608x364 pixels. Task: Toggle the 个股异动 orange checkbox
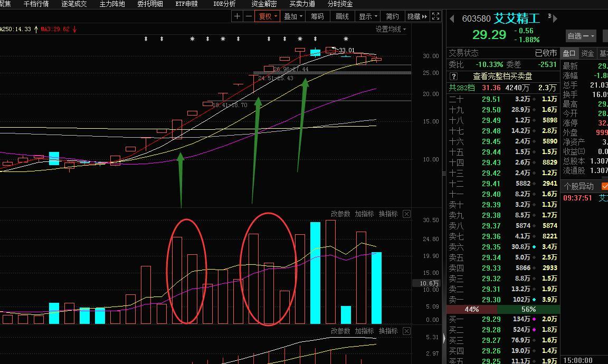(x=605, y=186)
